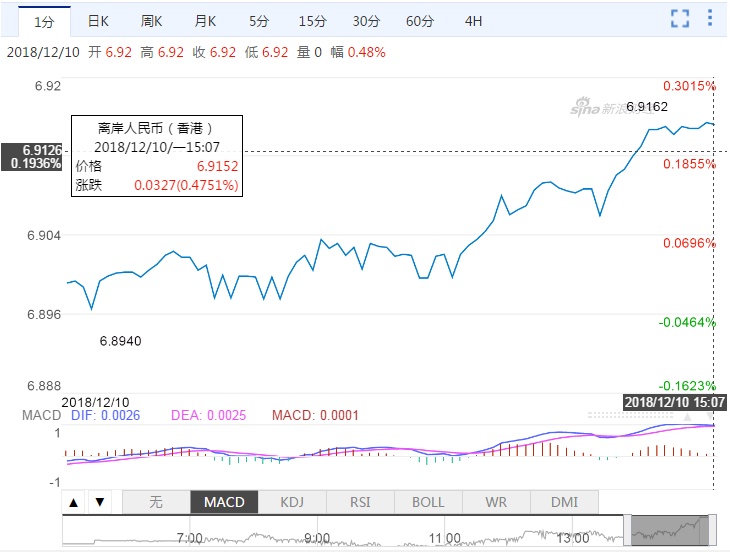Select the 15分 interval tab
This screenshot has height=552, width=730.
[x=312, y=20]
